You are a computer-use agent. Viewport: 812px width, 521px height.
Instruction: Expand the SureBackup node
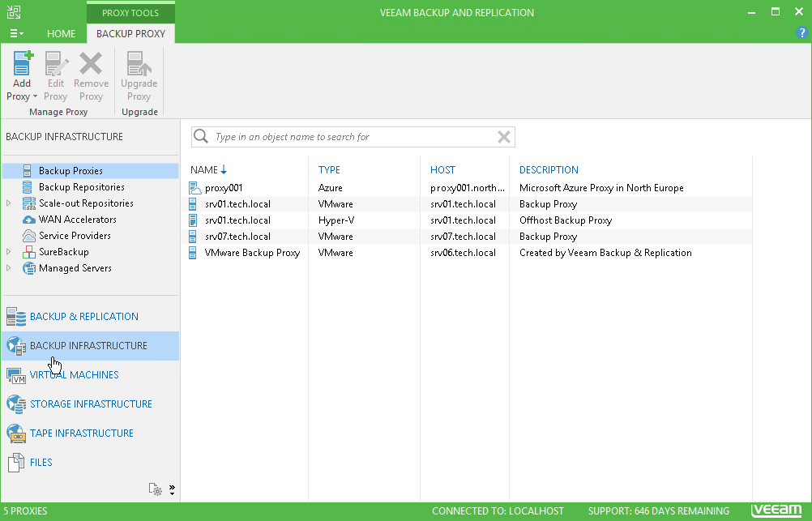pos(8,252)
